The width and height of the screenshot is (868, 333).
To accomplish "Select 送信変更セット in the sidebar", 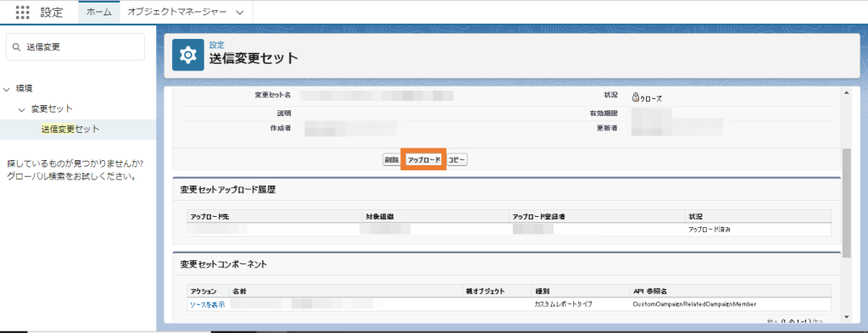I will [x=70, y=130].
